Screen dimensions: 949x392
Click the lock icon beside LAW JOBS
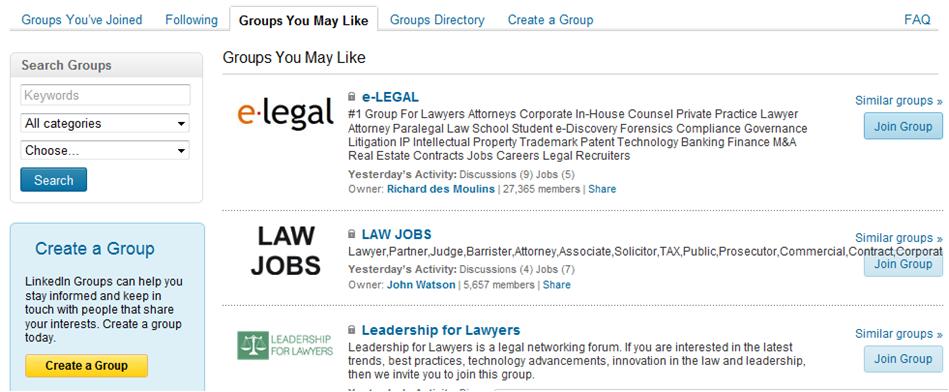pyautogui.click(x=352, y=234)
